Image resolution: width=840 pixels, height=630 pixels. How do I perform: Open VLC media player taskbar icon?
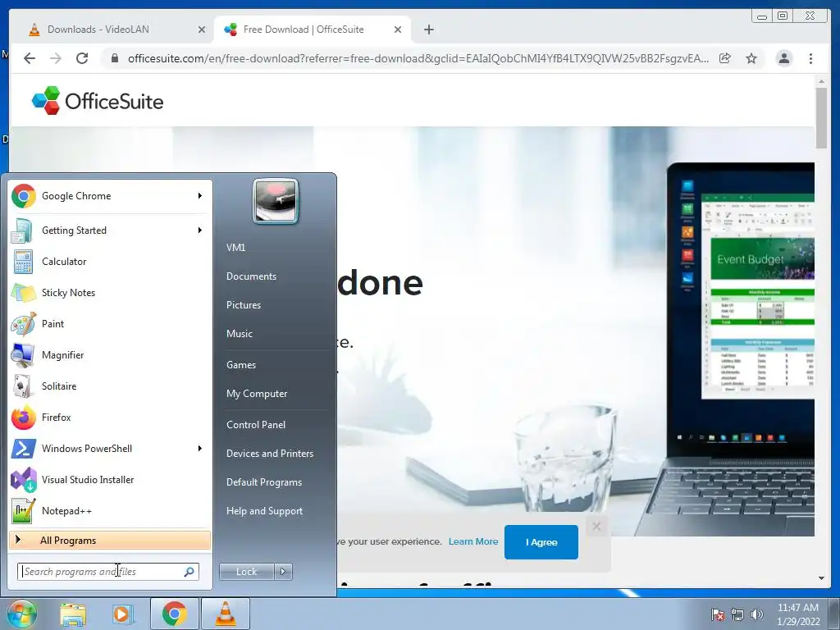tap(226, 614)
